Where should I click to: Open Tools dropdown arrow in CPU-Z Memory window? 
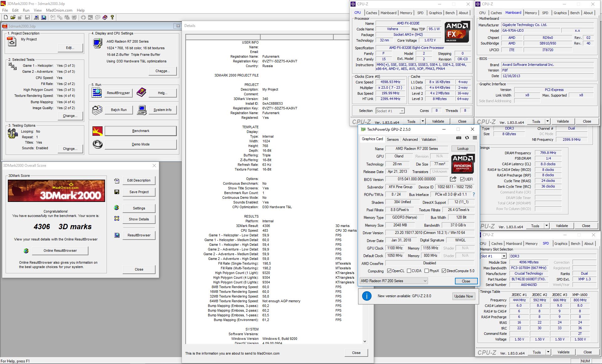(x=547, y=226)
